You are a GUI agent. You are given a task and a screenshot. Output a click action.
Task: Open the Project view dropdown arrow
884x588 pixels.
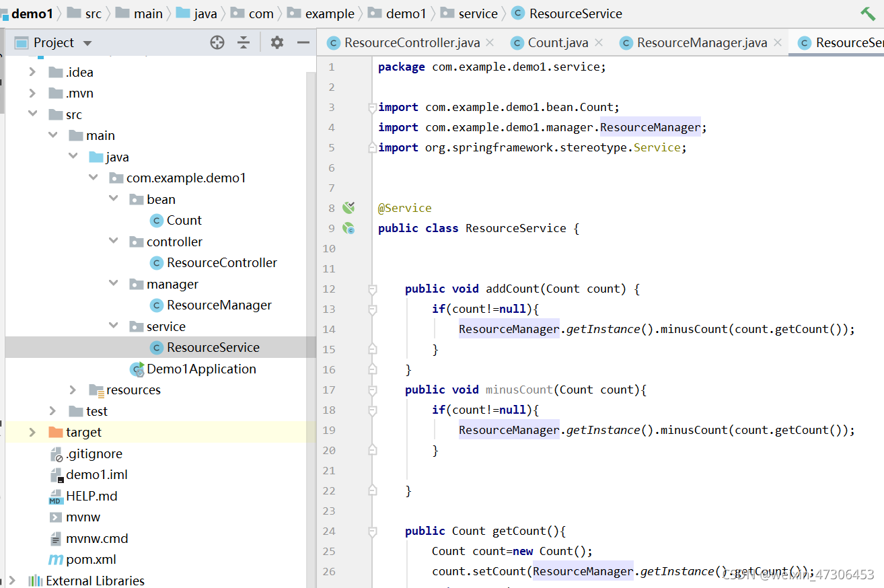pos(87,43)
